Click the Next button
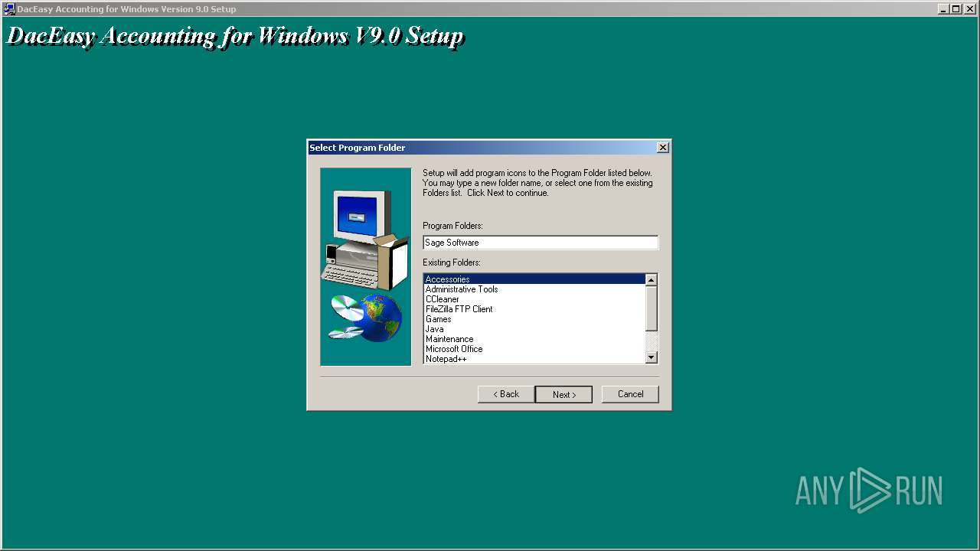The image size is (980, 551). (563, 394)
